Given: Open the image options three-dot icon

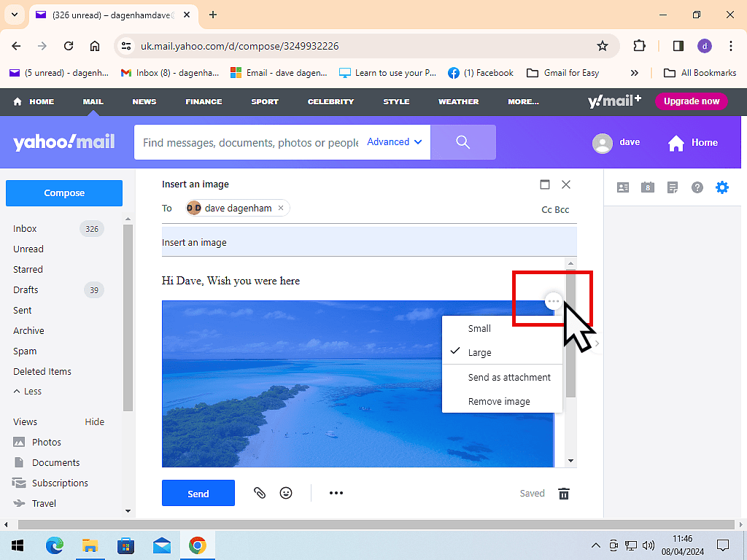Looking at the screenshot, I should [x=553, y=300].
